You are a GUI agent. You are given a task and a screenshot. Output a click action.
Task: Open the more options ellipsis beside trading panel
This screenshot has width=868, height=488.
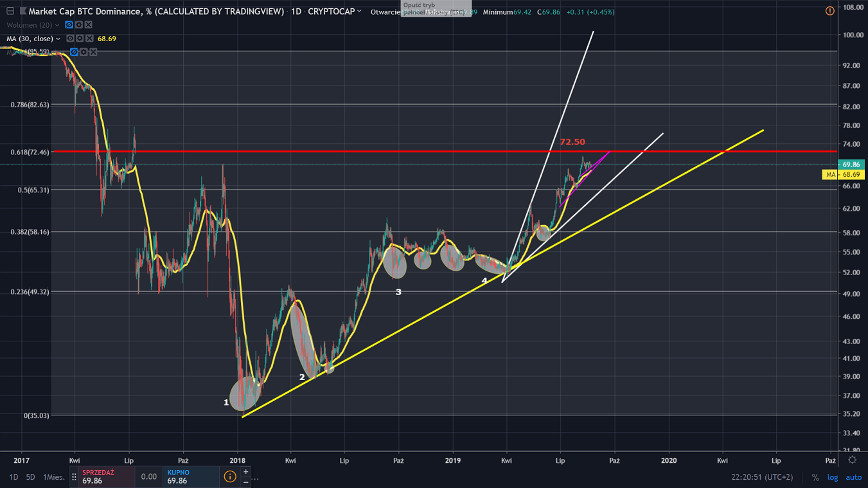pyautogui.click(x=256, y=479)
